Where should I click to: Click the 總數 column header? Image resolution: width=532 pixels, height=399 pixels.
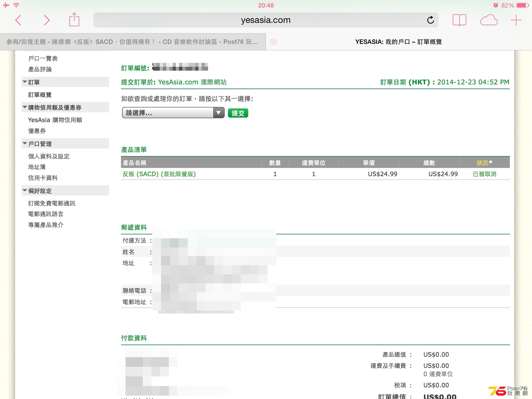tap(429, 163)
